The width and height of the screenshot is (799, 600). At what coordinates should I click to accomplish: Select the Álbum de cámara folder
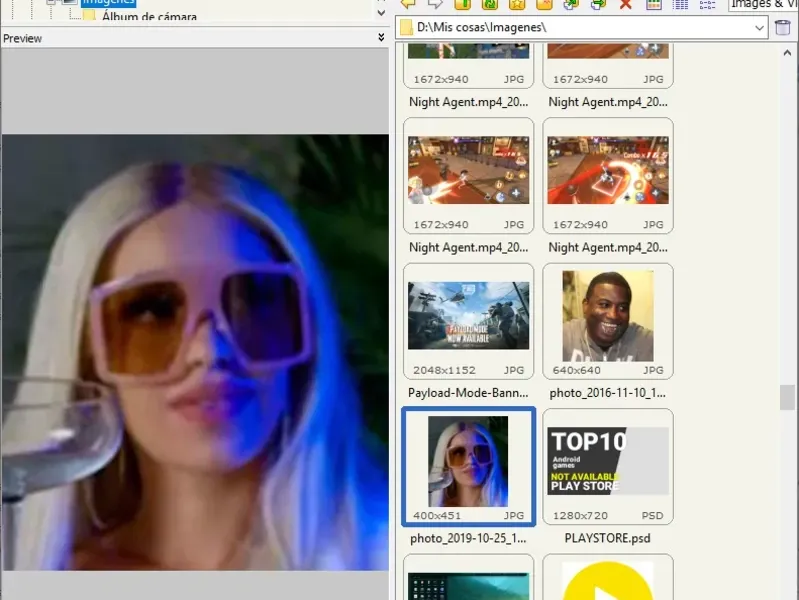(148, 17)
